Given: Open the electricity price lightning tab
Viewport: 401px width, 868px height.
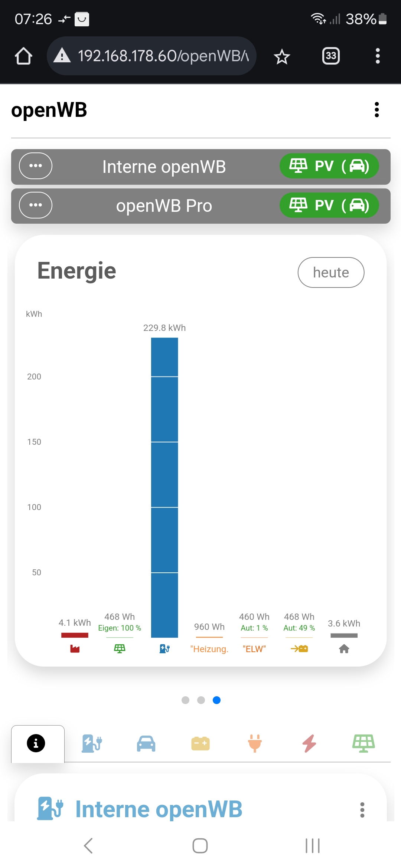Looking at the screenshot, I should coord(309,743).
